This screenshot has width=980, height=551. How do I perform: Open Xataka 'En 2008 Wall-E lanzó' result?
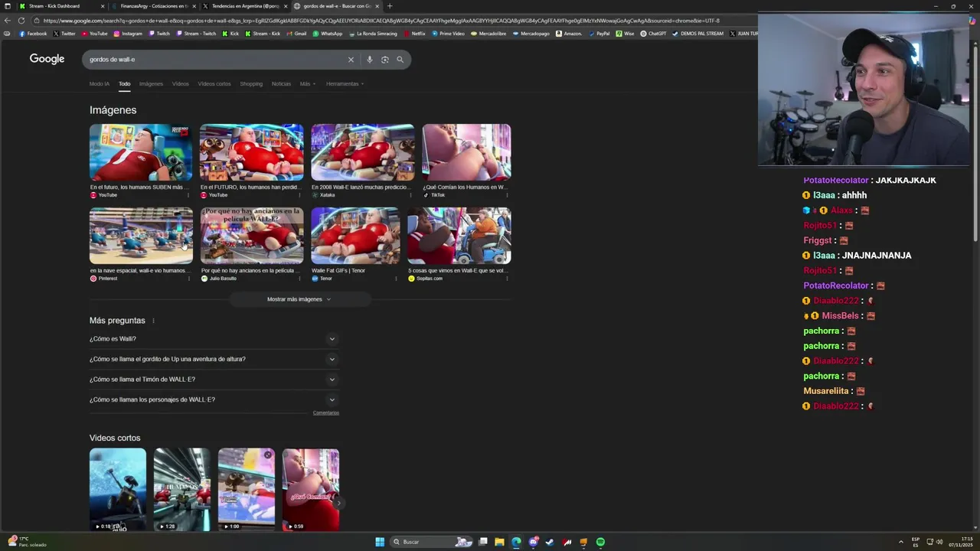(362, 152)
